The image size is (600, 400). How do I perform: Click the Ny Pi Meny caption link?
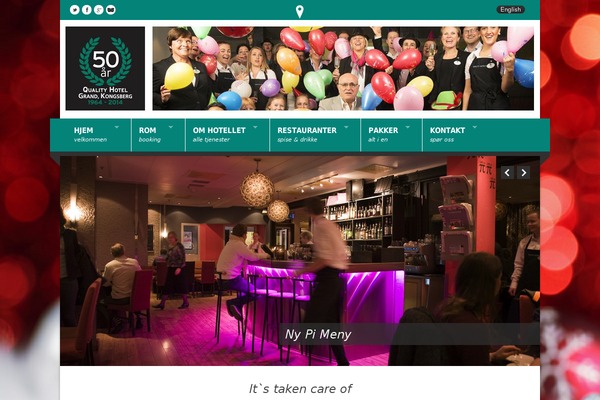tap(318, 335)
